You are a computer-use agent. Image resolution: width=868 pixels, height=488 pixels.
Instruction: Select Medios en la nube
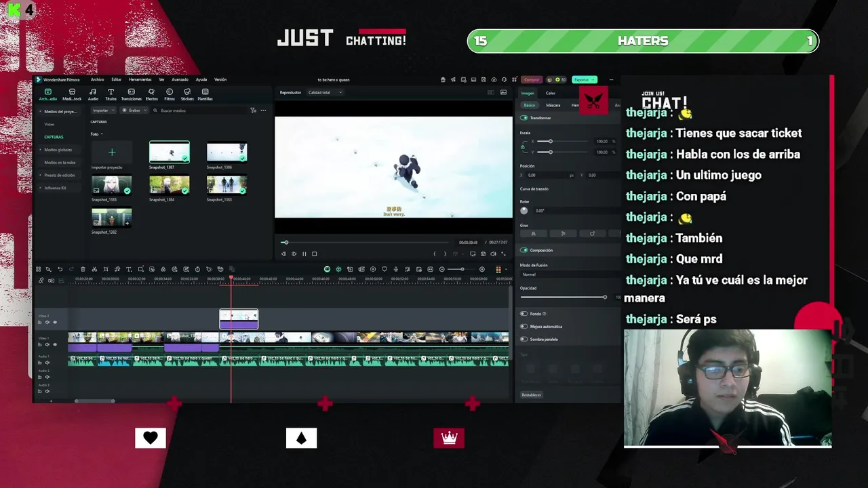point(59,163)
